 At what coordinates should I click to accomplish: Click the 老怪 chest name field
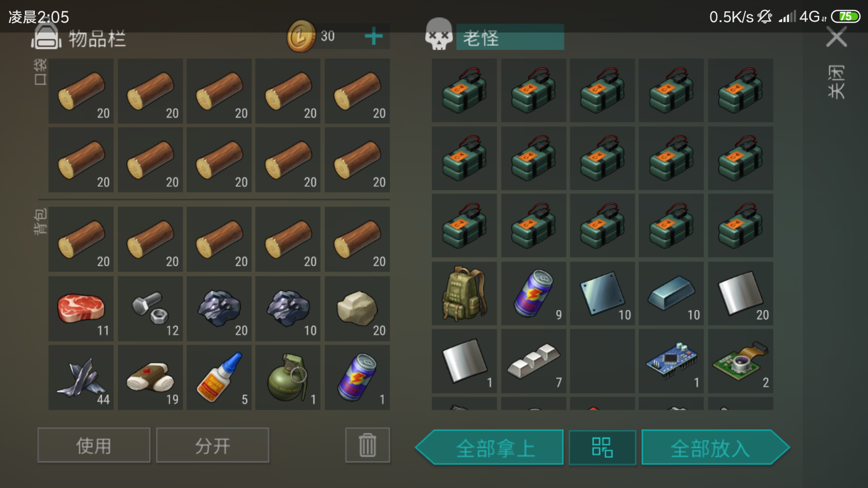click(510, 37)
